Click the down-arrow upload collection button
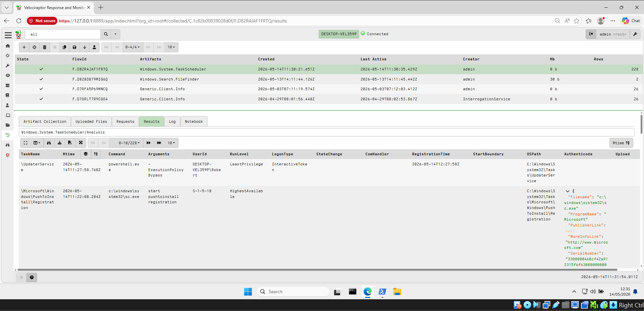Image resolution: width=644 pixels, height=311 pixels. [85, 47]
